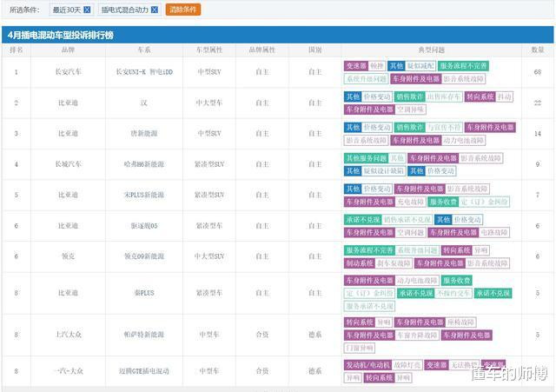Click the 销售承诺不兑现 tag in the 驱逐舰05 row
This screenshot has height=392, width=556.
[407, 220]
